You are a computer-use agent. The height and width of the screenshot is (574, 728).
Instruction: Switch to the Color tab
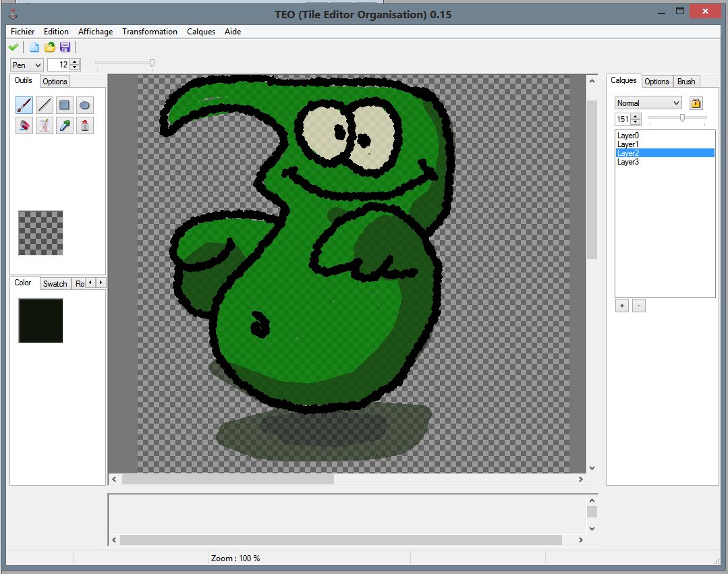pyautogui.click(x=23, y=283)
